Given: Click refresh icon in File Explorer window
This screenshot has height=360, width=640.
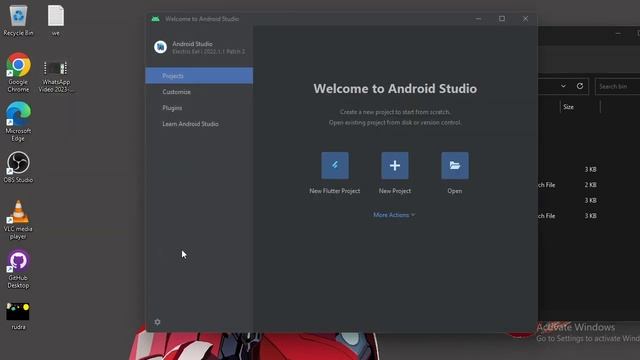Looking at the screenshot, I should coord(580,86).
